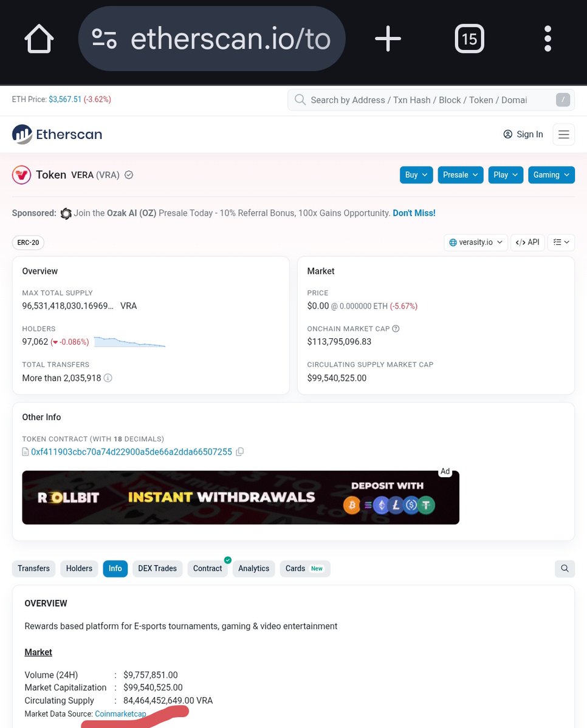Click Sign In
This screenshot has height=728, width=587.
click(523, 134)
